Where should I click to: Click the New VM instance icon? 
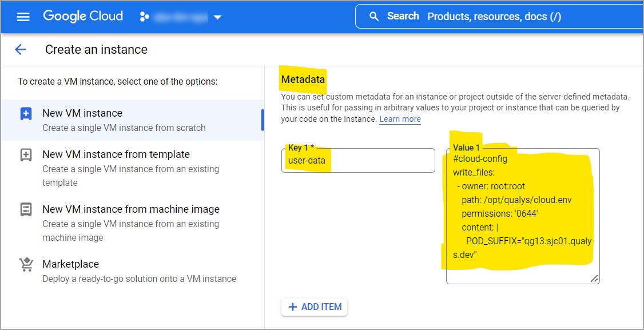pyautogui.click(x=26, y=113)
